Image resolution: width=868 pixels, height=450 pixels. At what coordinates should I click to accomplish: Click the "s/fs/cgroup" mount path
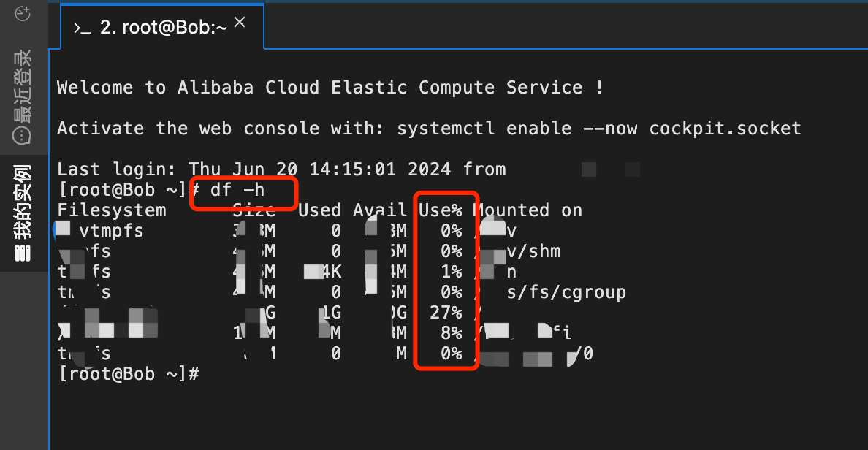pyautogui.click(x=566, y=292)
